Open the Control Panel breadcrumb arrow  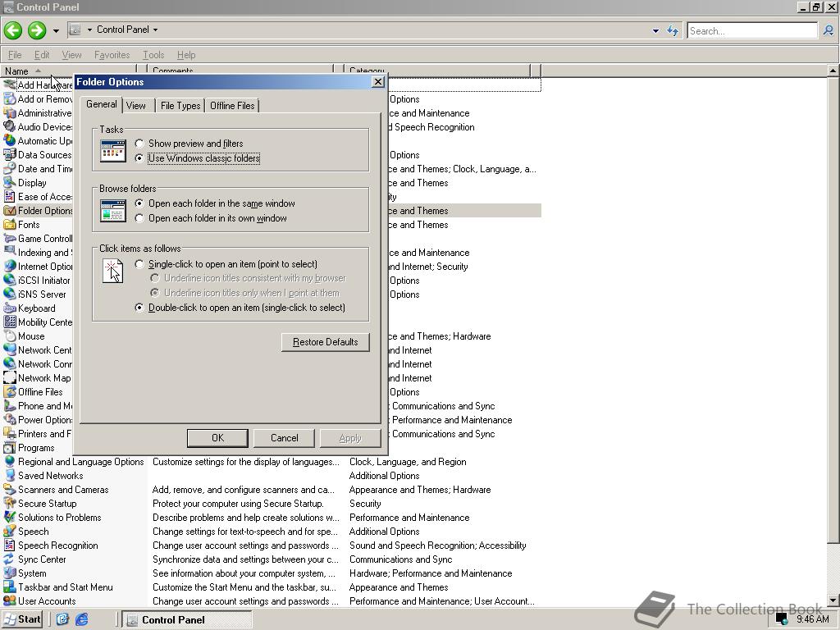155,30
